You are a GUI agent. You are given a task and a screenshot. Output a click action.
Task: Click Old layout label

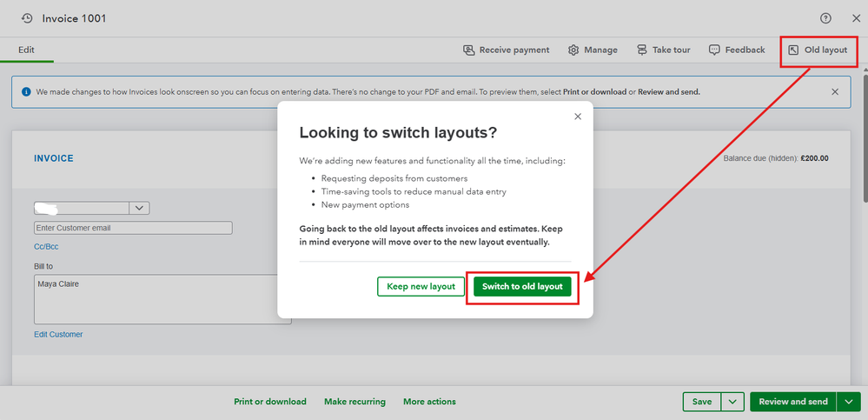click(826, 50)
